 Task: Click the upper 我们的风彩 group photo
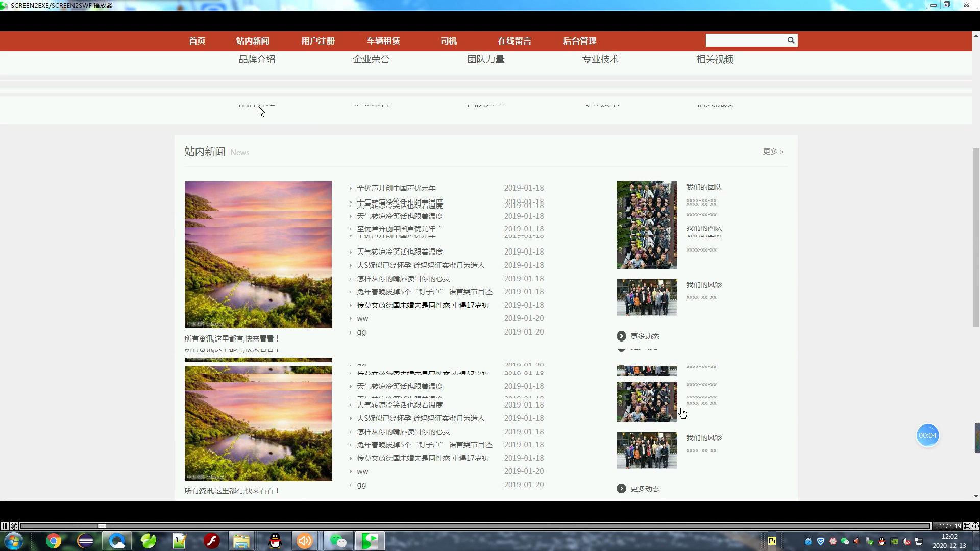tap(646, 297)
